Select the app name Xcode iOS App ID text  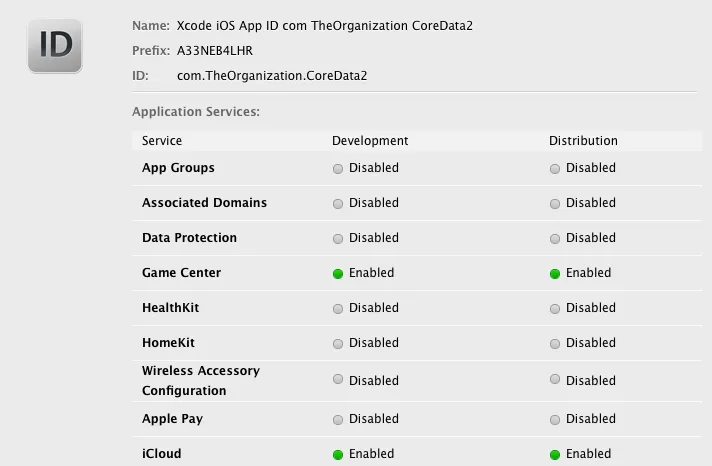(x=325, y=26)
